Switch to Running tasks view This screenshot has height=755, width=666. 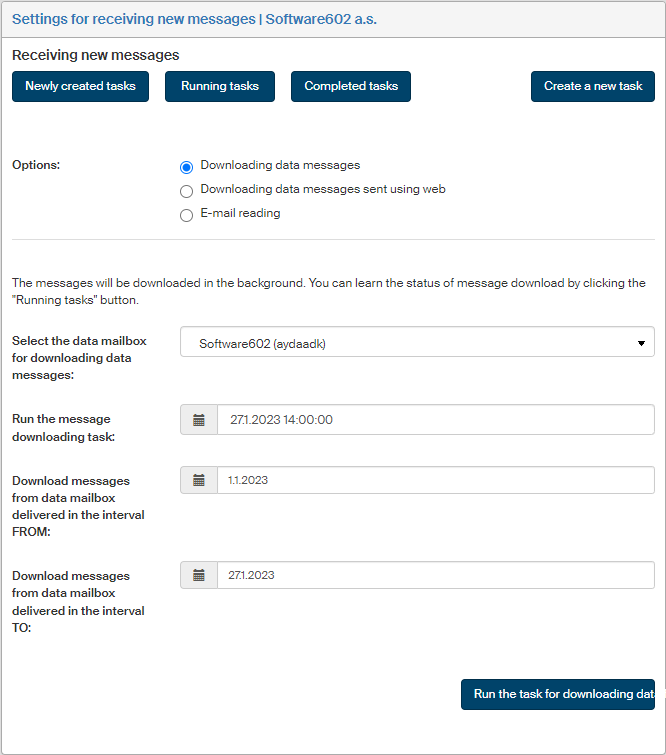pos(220,86)
